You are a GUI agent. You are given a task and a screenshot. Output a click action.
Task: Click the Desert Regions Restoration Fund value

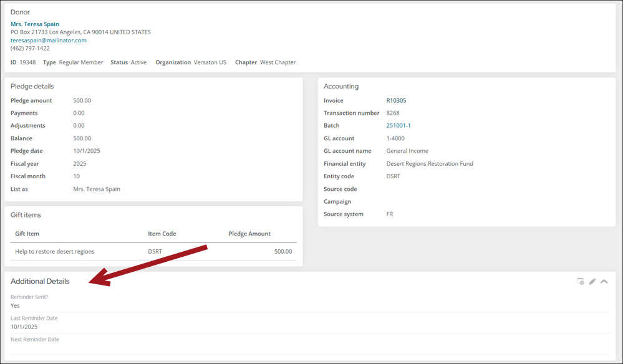tap(430, 164)
